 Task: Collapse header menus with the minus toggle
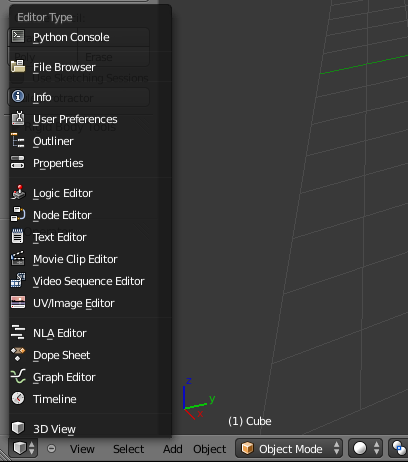[51, 448]
